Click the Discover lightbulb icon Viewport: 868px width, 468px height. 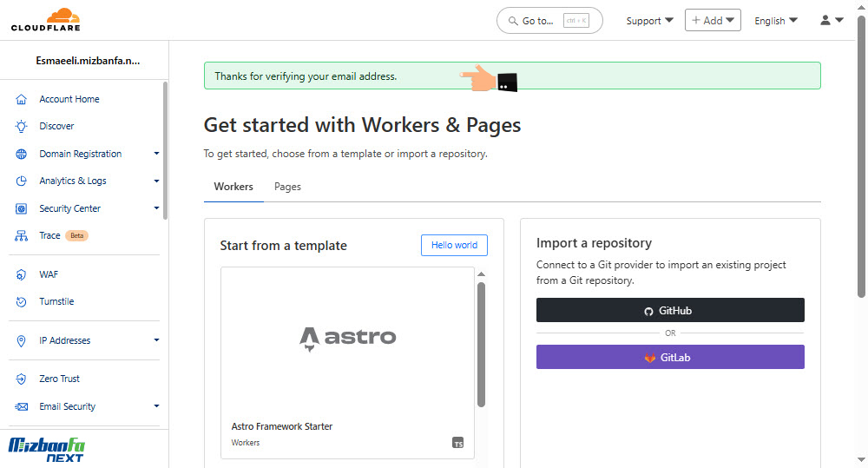click(x=21, y=126)
